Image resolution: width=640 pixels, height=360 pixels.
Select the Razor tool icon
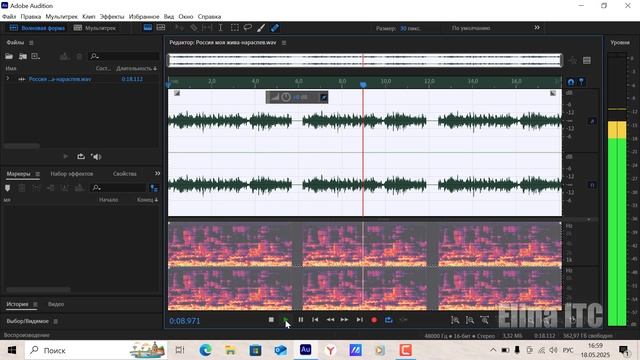click(x=194, y=28)
